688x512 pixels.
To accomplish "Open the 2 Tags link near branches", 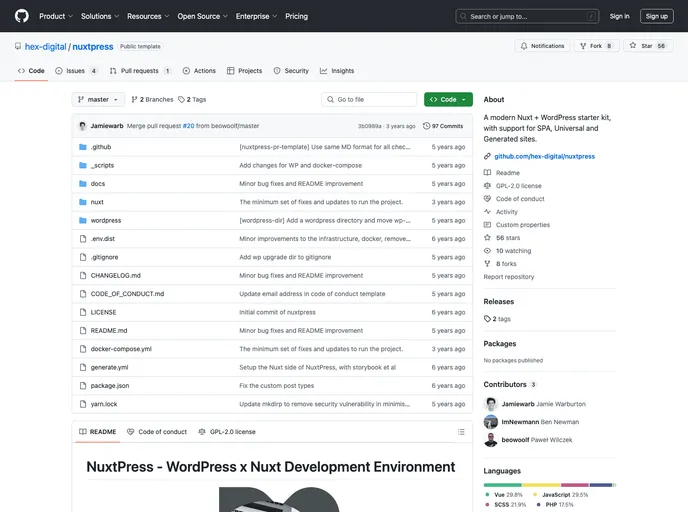I will [192, 100].
